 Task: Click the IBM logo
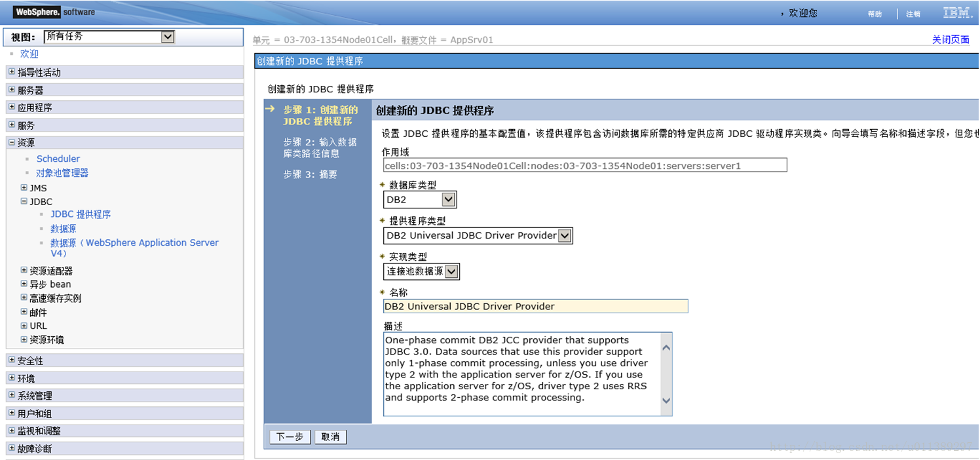(x=957, y=12)
